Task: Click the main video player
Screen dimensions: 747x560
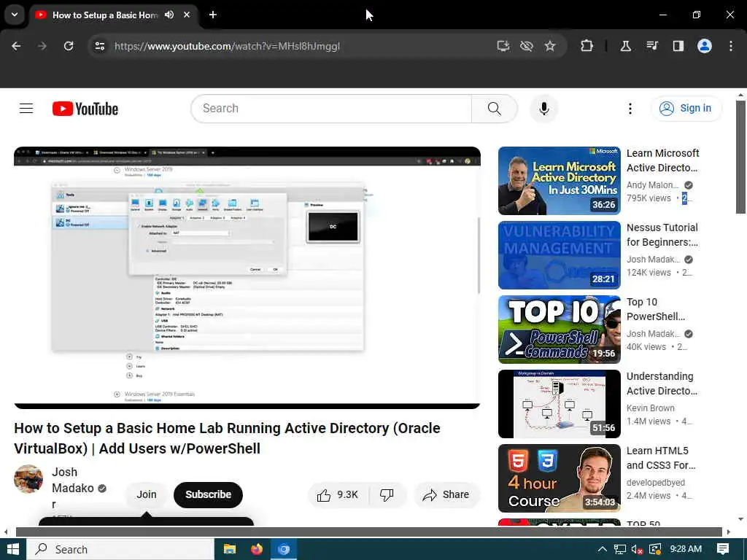Action: coord(247,278)
